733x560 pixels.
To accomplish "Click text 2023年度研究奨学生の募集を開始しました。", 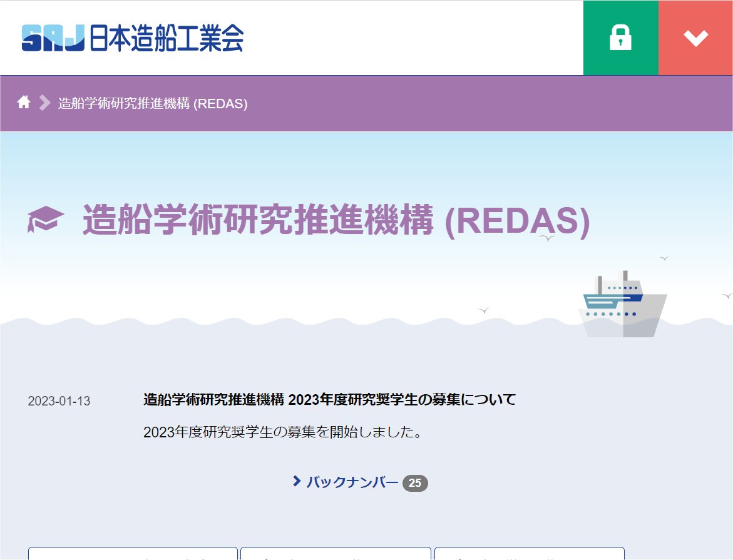I will tap(283, 432).
